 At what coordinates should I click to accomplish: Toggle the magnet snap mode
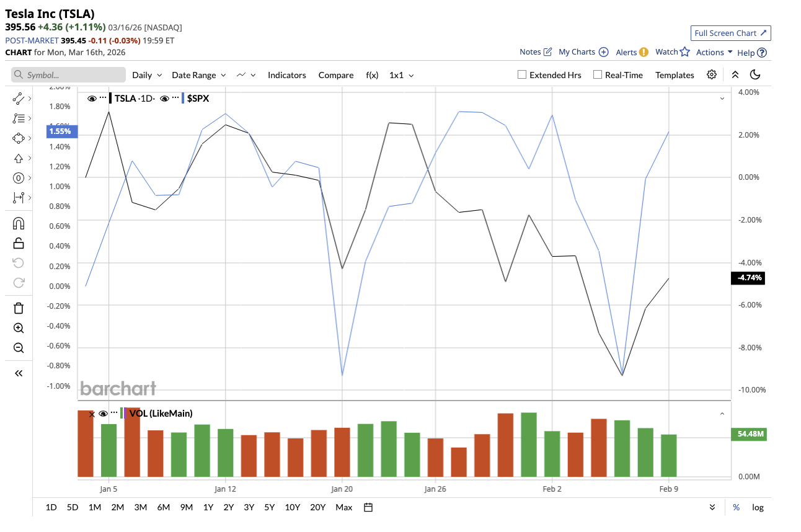19,223
